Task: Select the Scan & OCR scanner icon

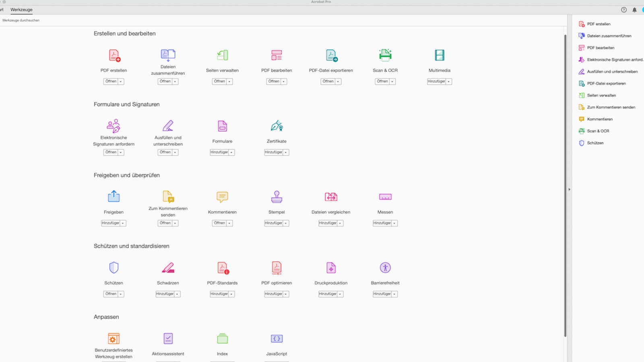Action: click(x=385, y=56)
